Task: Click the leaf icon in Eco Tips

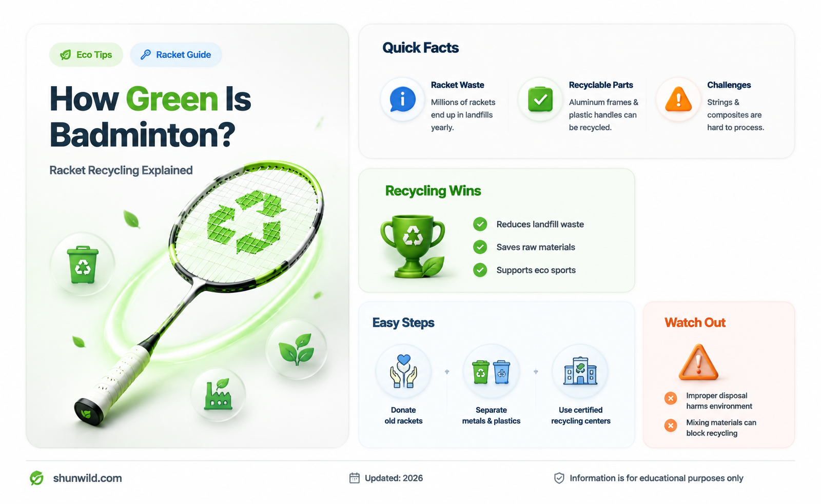Action: 66,55
